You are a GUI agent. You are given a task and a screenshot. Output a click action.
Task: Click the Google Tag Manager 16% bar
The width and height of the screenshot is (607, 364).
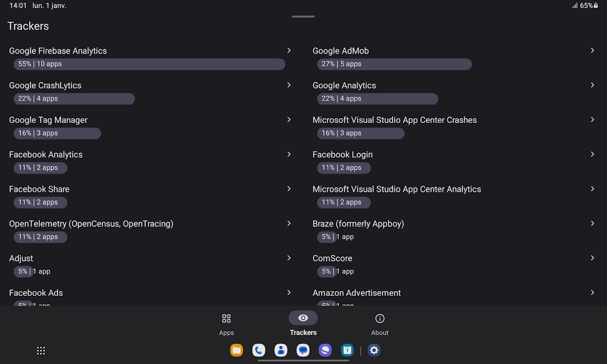point(57,133)
